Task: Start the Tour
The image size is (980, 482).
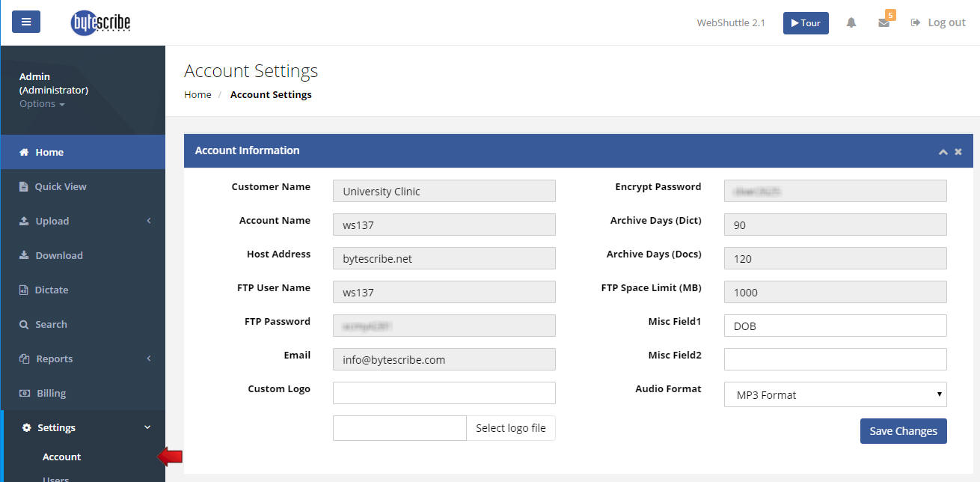Action: (x=806, y=22)
